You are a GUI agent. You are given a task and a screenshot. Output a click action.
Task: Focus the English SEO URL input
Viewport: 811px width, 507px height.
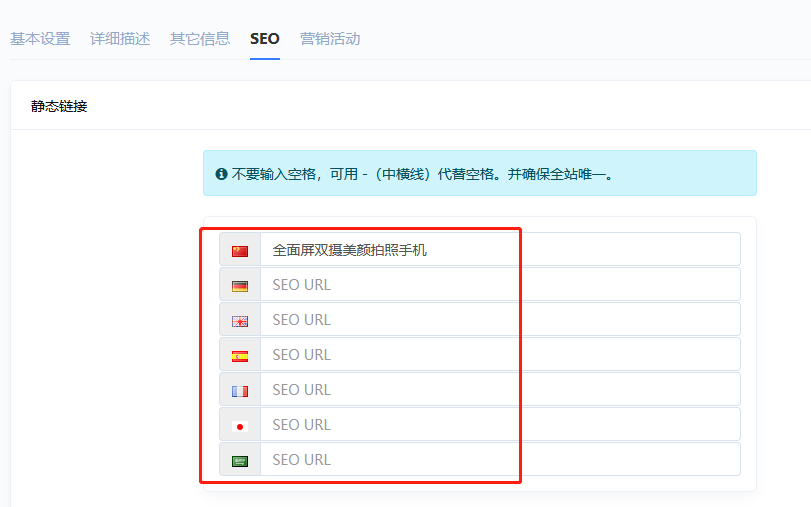pos(500,319)
